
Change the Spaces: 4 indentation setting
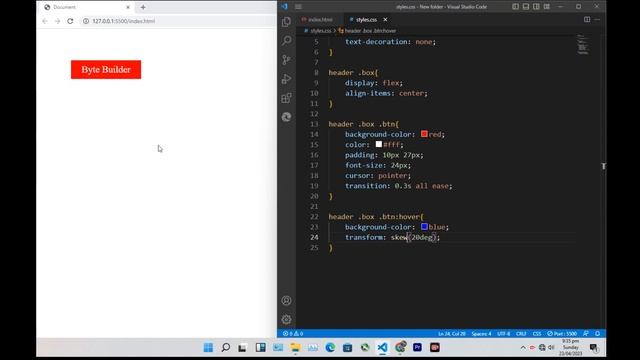[x=481, y=333]
